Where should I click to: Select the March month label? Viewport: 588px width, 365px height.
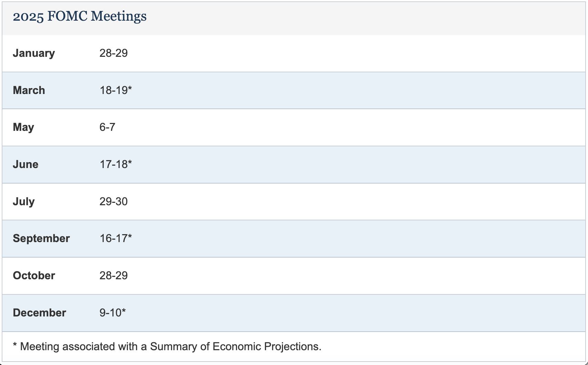point(29,90)
